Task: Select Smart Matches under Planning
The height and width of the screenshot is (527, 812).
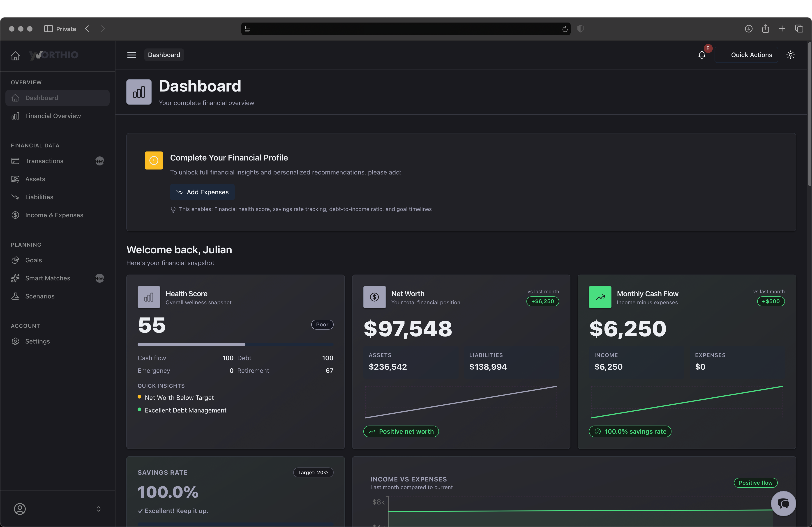Action: (48, 278)
